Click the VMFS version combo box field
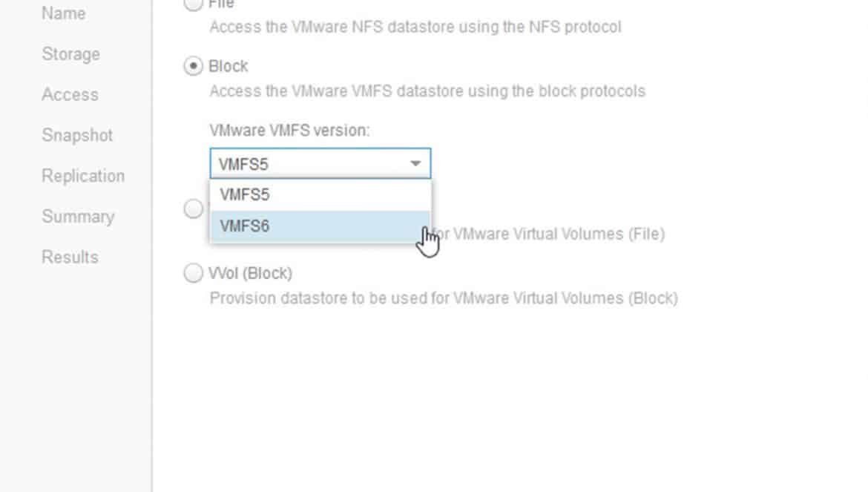 click(320, 163)
